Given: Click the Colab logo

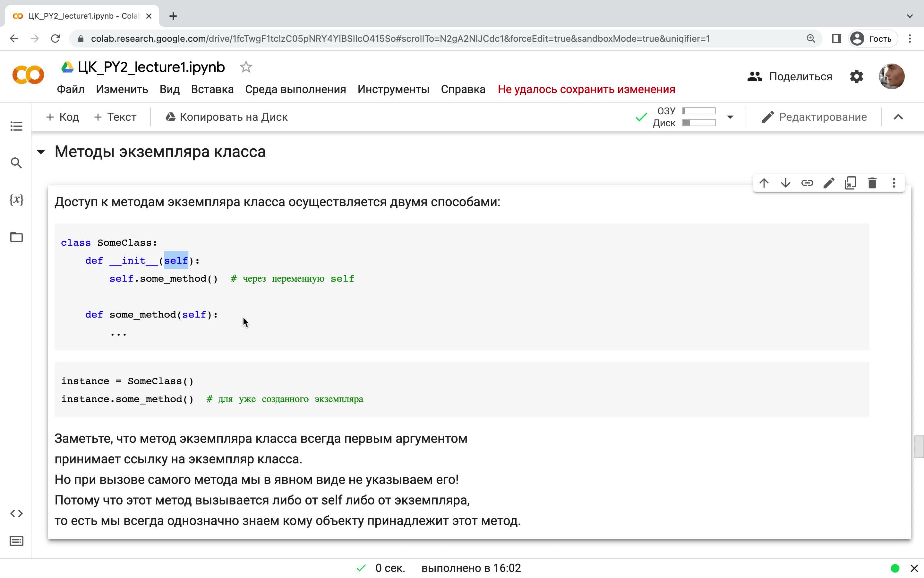Looking at the screenshot, I should tap(28, 75).
